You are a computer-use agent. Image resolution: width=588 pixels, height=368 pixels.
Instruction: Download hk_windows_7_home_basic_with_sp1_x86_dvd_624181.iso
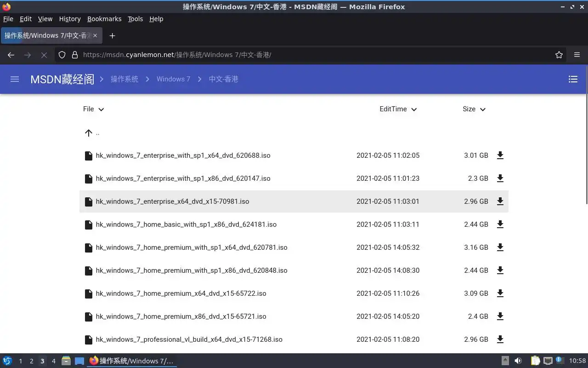click(x=500, y=224)
